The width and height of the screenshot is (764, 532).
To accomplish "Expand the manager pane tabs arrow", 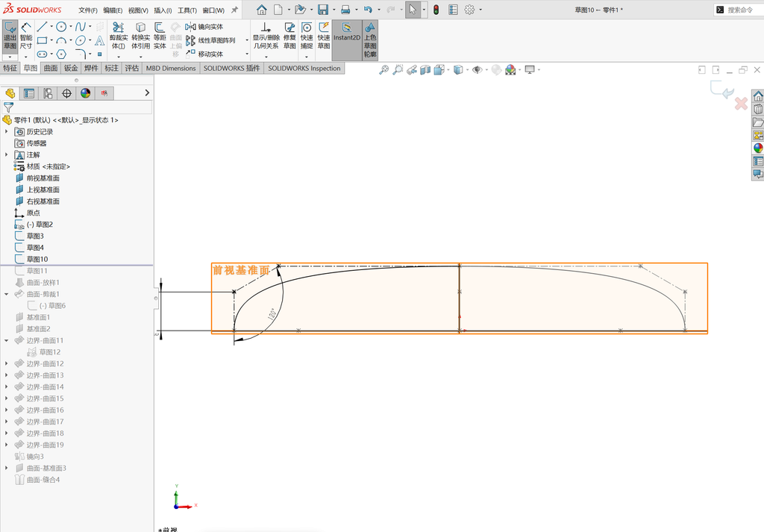I will (147, 93).
